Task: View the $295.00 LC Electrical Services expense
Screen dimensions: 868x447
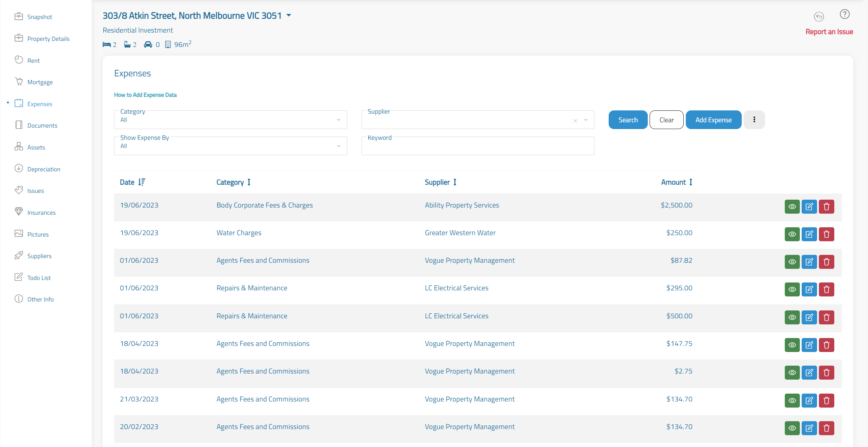Action: (x=792, y=290)
